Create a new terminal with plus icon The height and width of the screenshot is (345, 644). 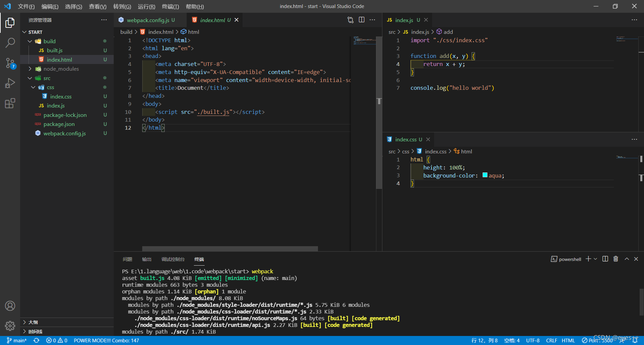click(588, 259)
